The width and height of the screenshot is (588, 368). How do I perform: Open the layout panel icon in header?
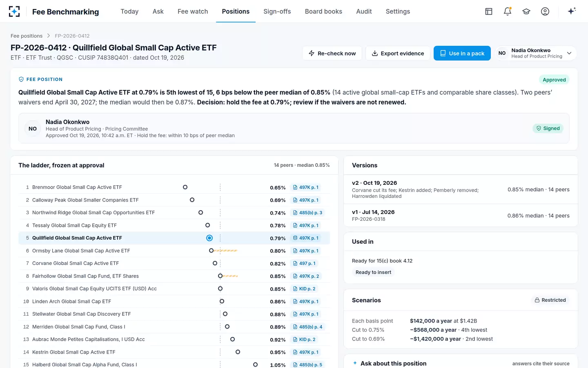click(489, 11)
